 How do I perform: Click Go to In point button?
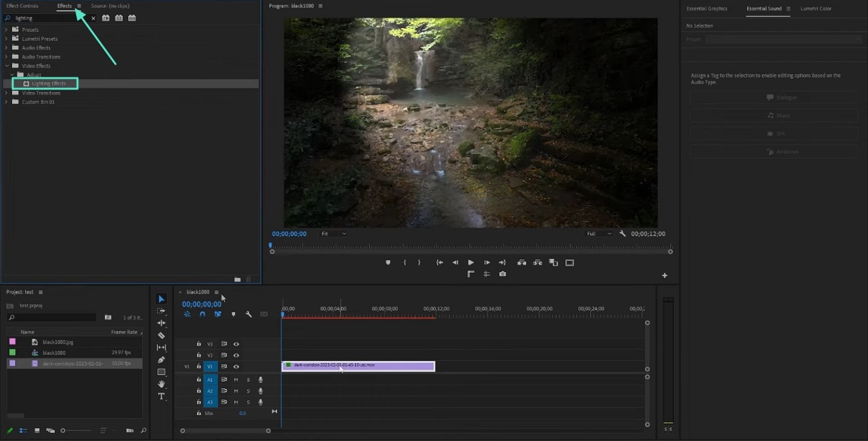click(x=439, y=262)
